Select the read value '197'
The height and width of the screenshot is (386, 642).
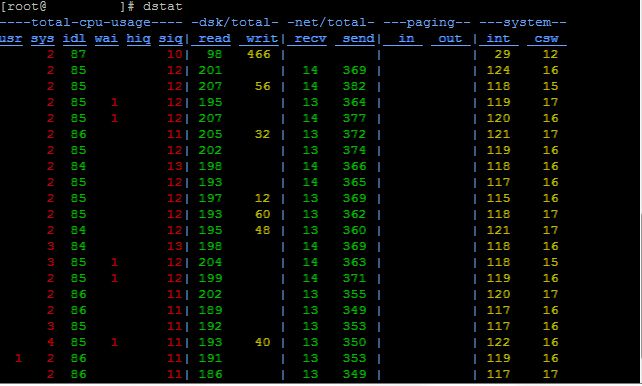(210, 198)
